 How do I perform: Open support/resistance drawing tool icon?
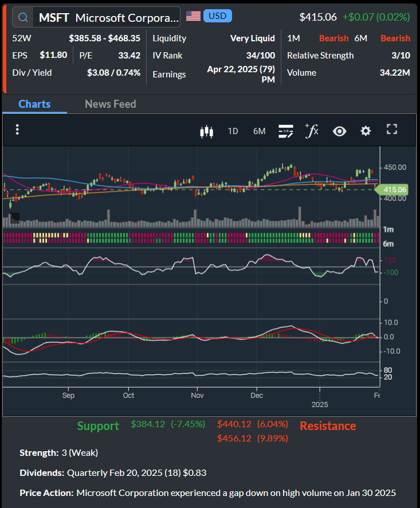pyautogui.click(x=286, y=131)
